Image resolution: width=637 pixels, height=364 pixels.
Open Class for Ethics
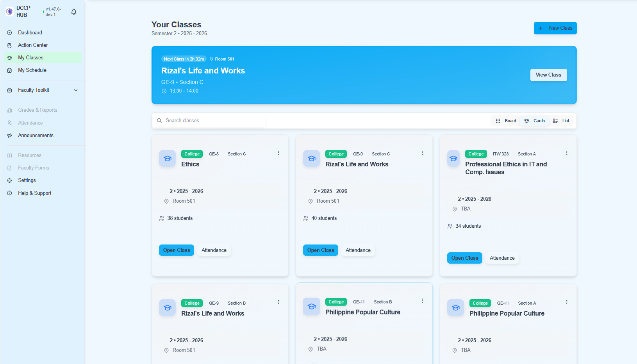(177, 250)
